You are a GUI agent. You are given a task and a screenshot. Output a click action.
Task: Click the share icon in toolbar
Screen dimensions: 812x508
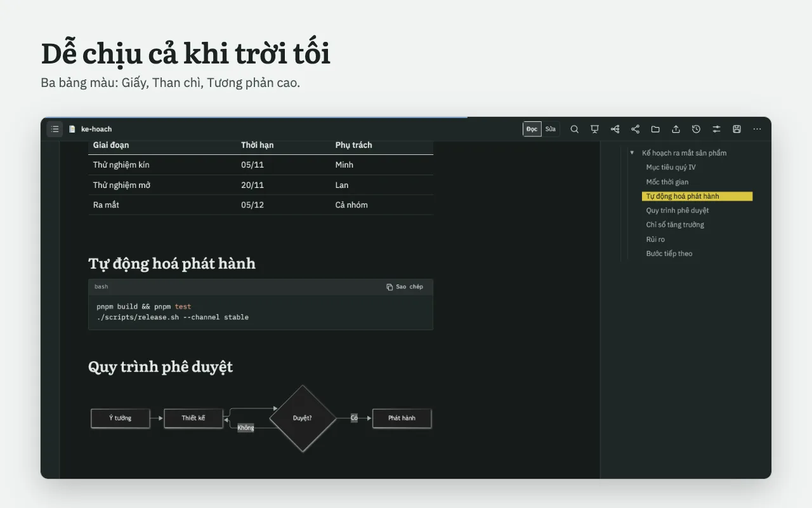point(635,129)
